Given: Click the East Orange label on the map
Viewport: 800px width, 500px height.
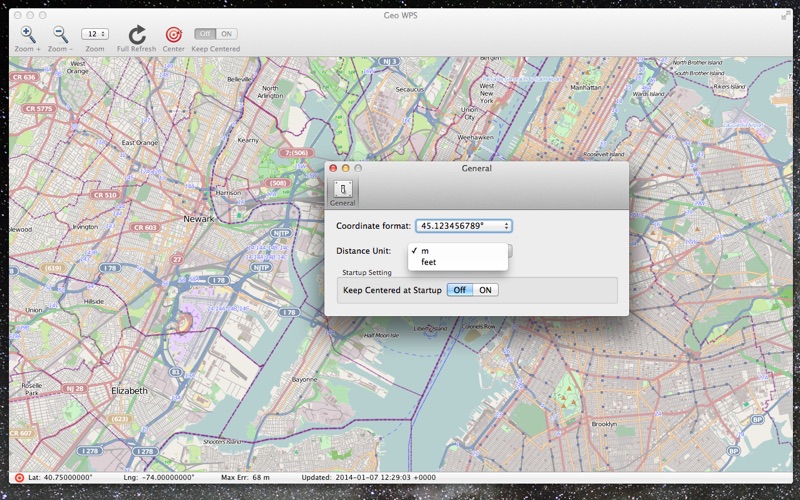Looking at the screenshot, I should [139, 143].
